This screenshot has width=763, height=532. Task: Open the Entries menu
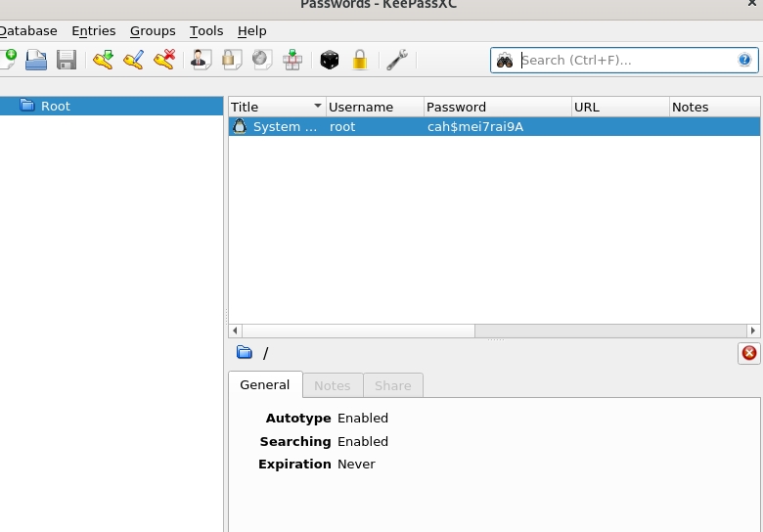point(93,31)
